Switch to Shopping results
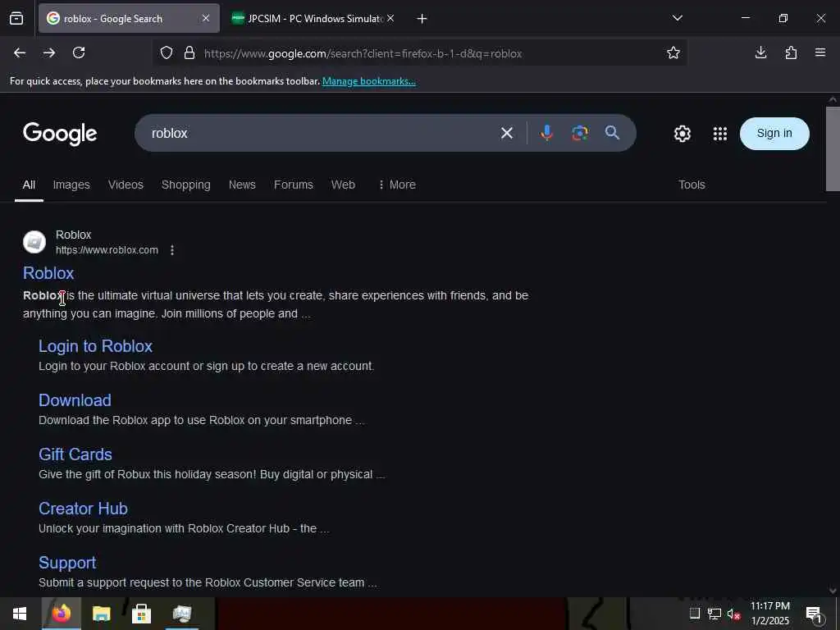The width and height of the screenshot is (840, 630). tap(186, 185)
